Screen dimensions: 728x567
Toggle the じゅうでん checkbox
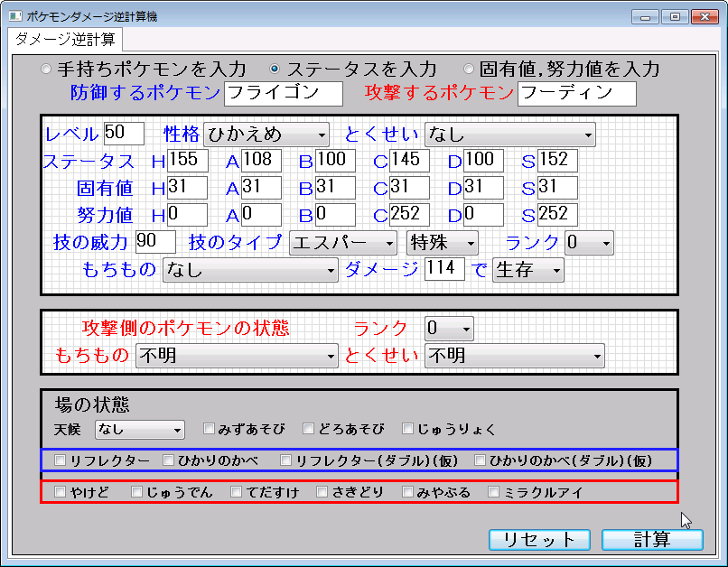136,492
